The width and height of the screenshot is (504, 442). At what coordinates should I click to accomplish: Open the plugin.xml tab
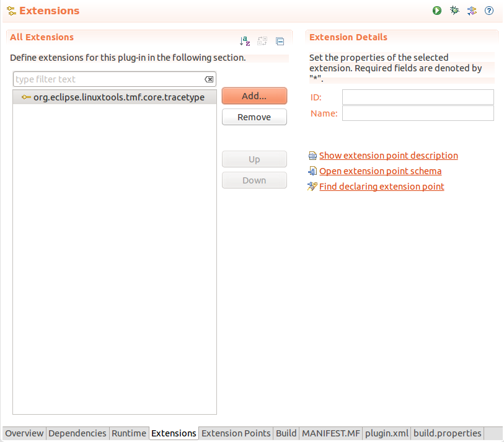386,433
